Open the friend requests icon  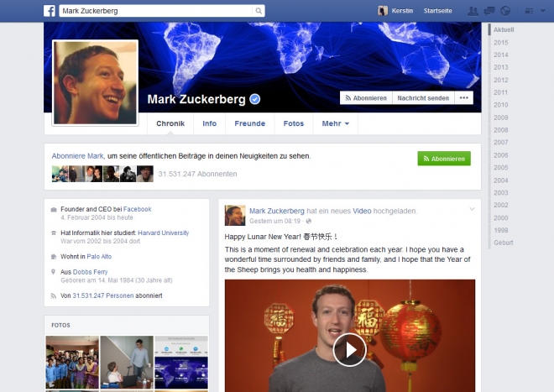tap(473, 11)
